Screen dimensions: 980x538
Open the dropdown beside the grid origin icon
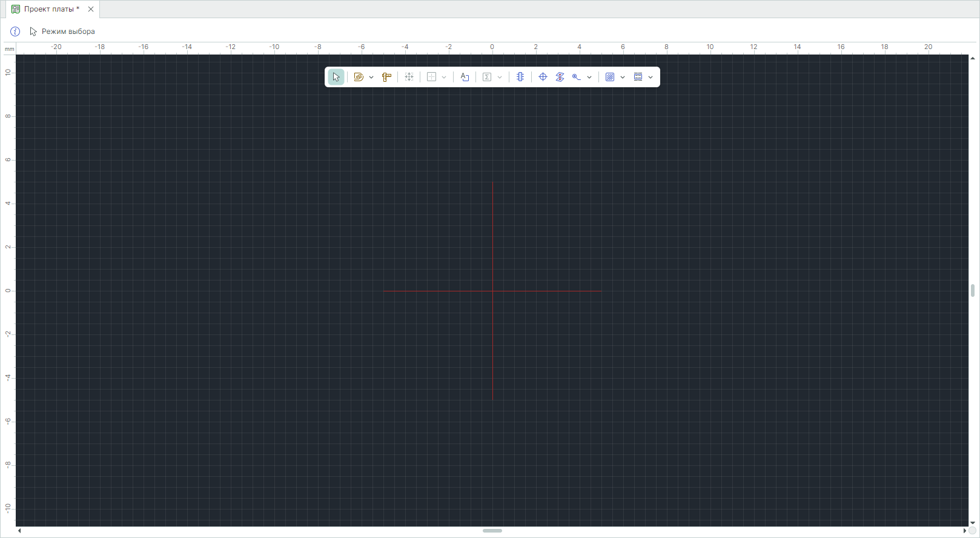coord(444,77)
